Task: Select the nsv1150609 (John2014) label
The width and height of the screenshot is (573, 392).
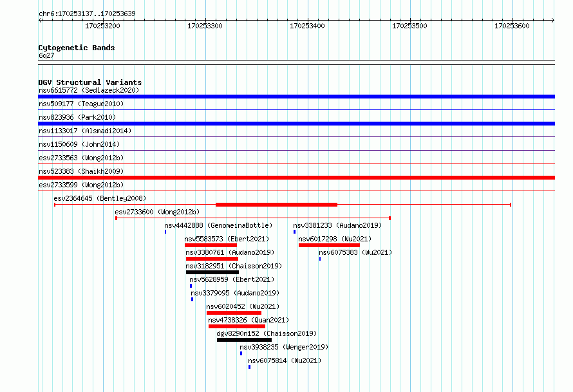Action: tap(79, 144)
